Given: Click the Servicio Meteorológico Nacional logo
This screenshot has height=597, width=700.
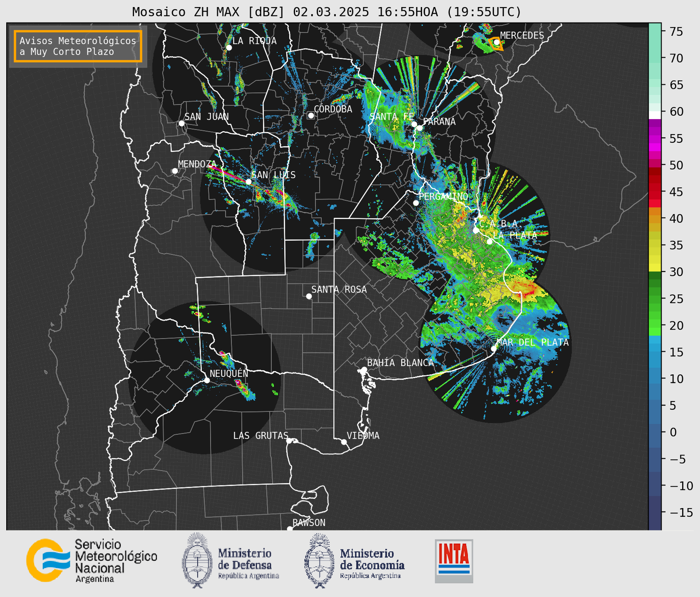Looking at the screenshot, I should click(92, 560).
